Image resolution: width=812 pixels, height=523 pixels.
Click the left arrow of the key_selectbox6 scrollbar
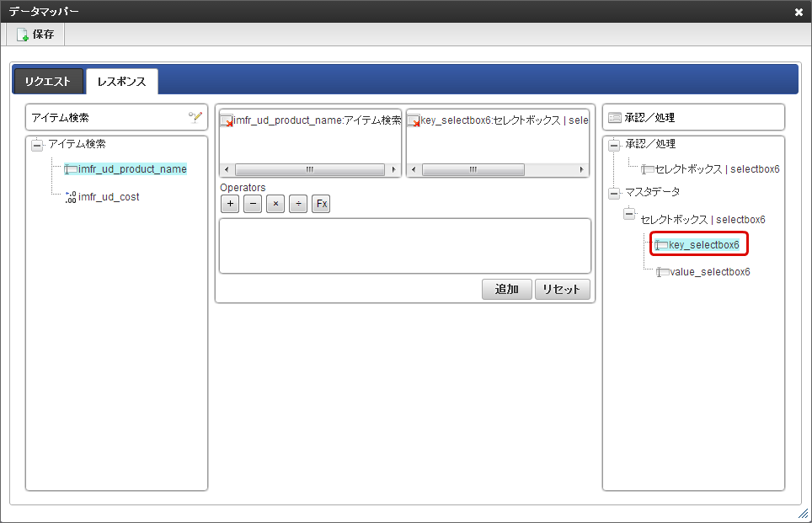coord(414,169)
